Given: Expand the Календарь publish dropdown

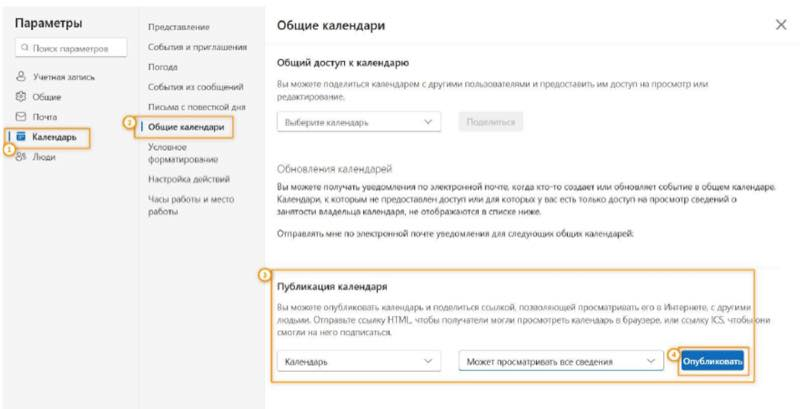Looking at the screenshot, I should coord(359,362).
